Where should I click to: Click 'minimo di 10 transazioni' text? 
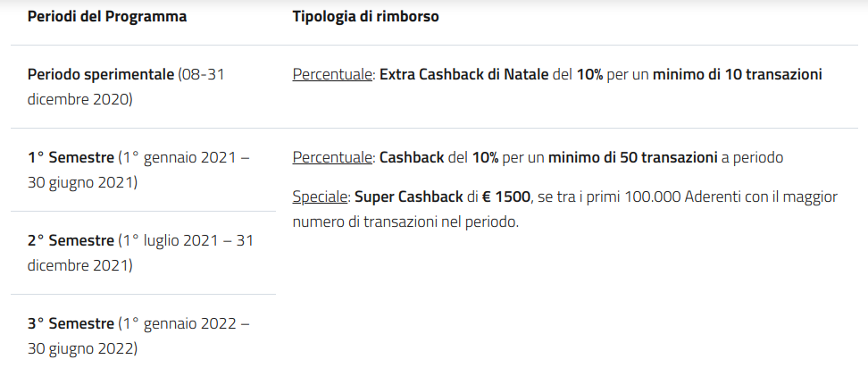(x=737, y=74)
